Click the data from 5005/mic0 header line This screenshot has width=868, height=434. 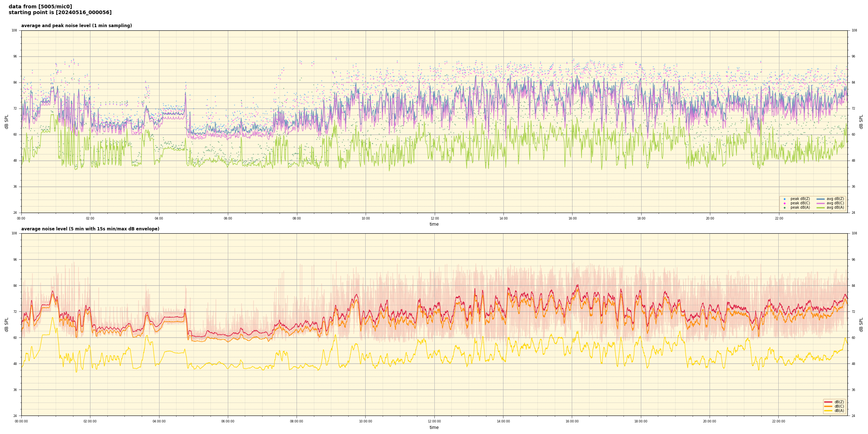pos(40,7)
